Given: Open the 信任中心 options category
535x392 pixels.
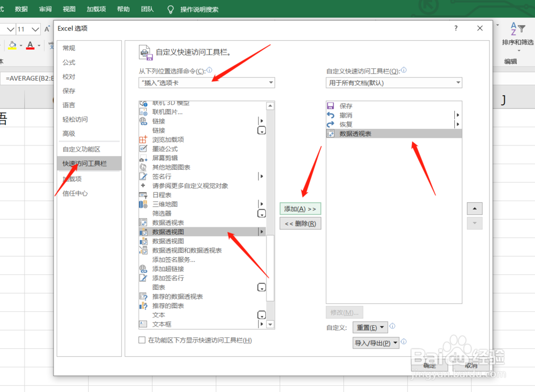Looking at the screenshot, I should click(75, 194).
